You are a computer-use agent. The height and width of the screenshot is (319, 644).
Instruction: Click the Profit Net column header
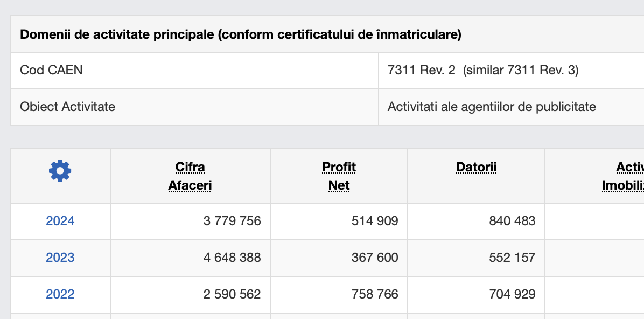coord(339,176)
